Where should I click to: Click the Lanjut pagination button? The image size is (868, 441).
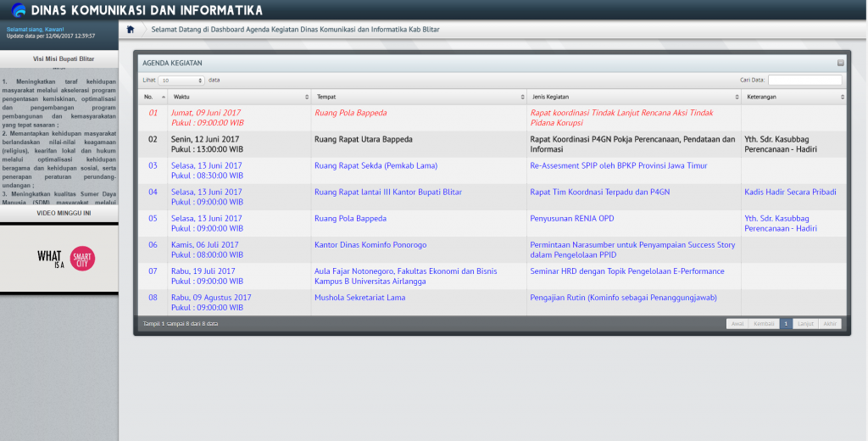tap(805, 324)
